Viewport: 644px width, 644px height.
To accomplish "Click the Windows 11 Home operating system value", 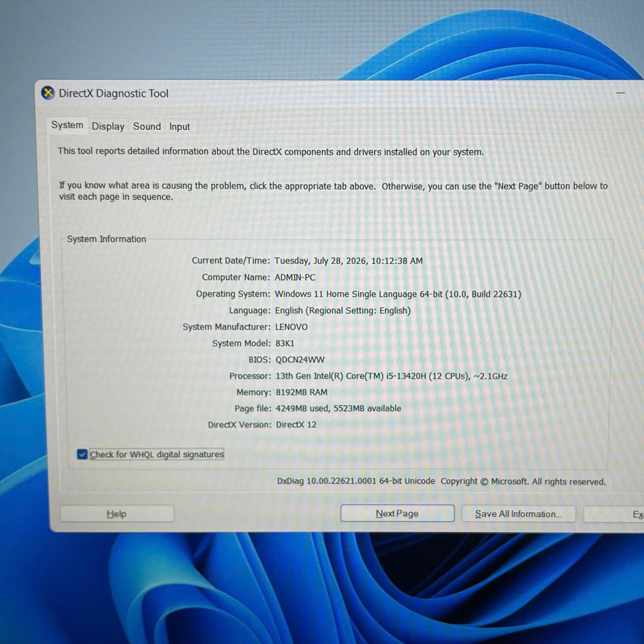I will click(398, 294).
